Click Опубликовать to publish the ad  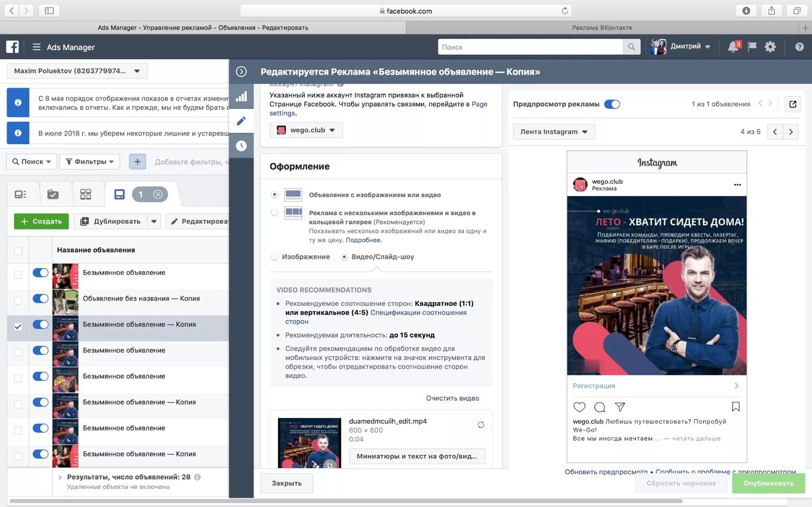click(769, 483)
